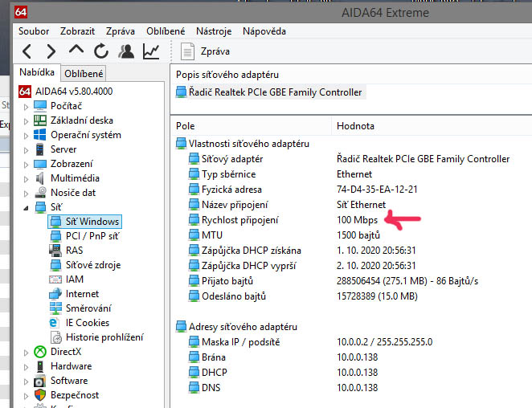This screenshot has height=408, width=532.
Task: Select the Síť network icon
Action: tap(40, 207)
